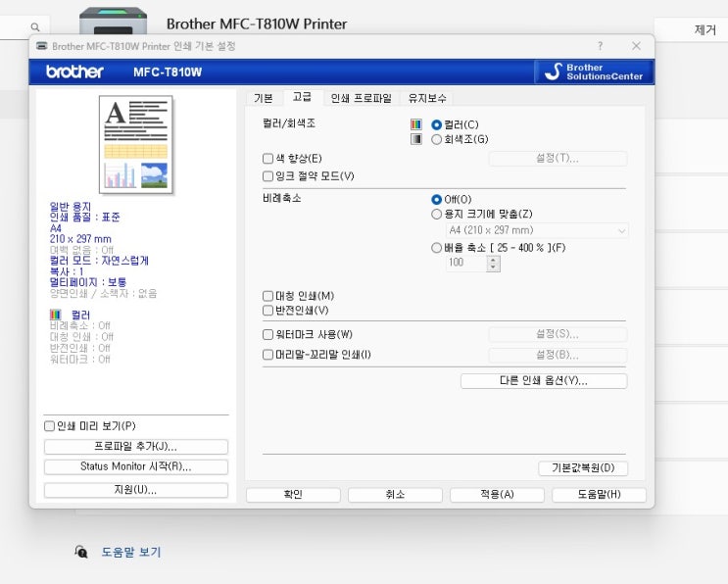
Task: Enable 대칭 인쇄(M) mirror print checkbox
Action: point(267,296)
